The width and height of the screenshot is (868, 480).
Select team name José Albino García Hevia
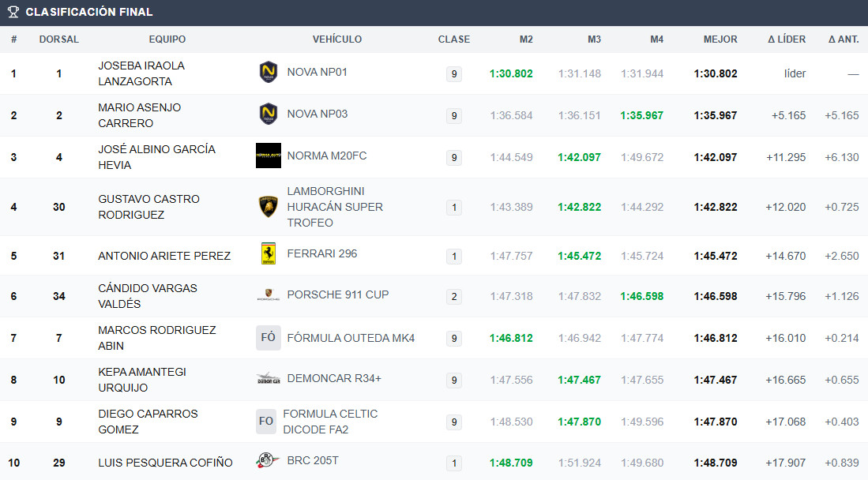pyautogui.click(x=156, y=157)
